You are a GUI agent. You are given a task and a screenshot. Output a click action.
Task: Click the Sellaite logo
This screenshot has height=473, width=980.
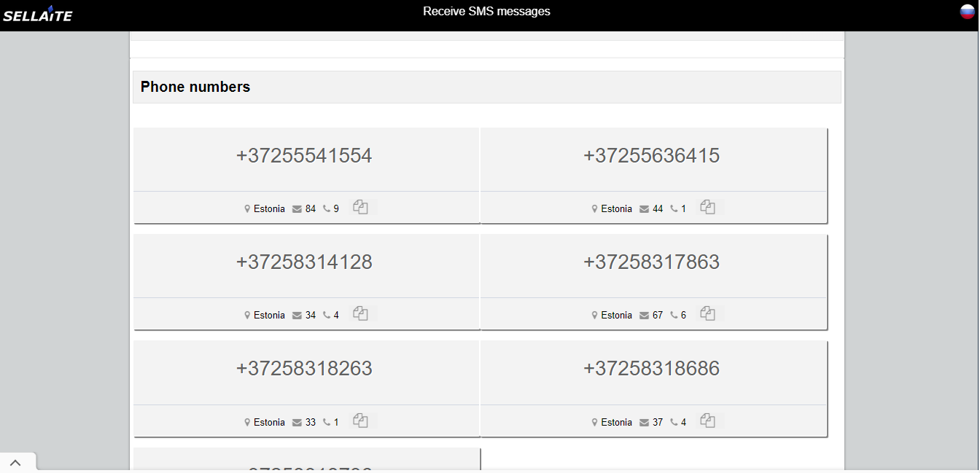click(38, 13)
